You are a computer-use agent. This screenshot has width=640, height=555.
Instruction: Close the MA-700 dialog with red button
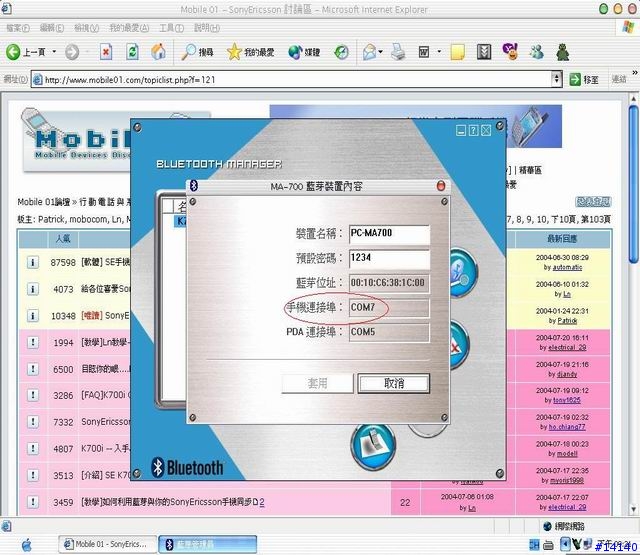tap(441, 186)
